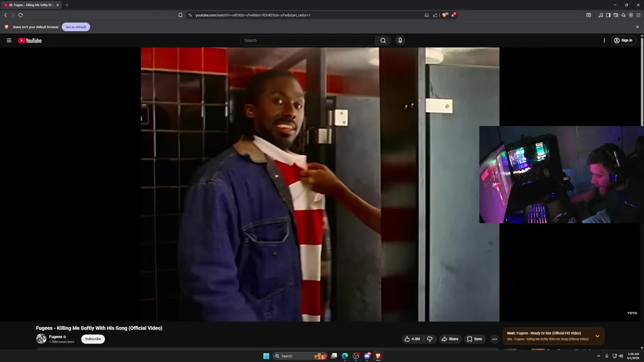The image size is (644, 362).
Task: Launch Microsoft Edge from taskbar
Action: pos(345,356)
